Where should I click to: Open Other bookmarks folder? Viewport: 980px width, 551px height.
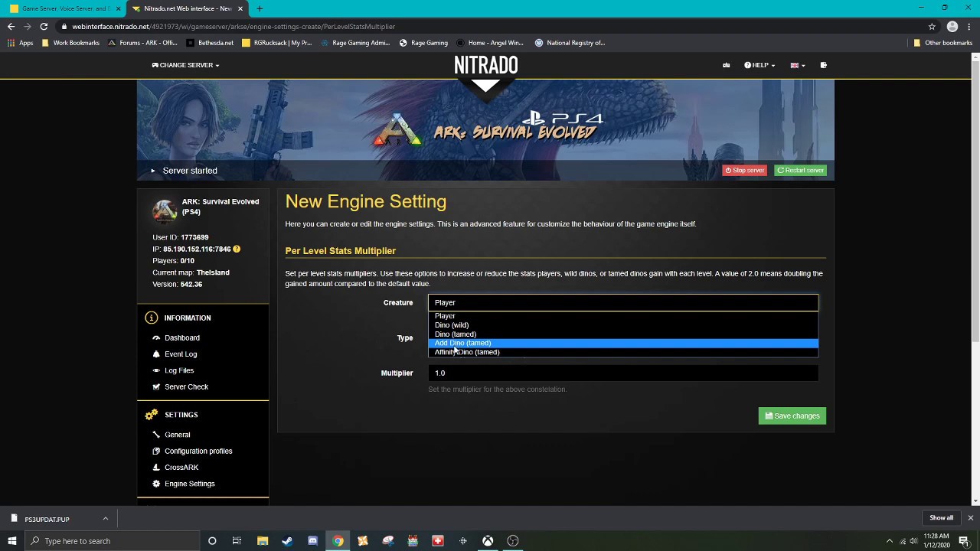pyautogui.click(x=942, y=43)
